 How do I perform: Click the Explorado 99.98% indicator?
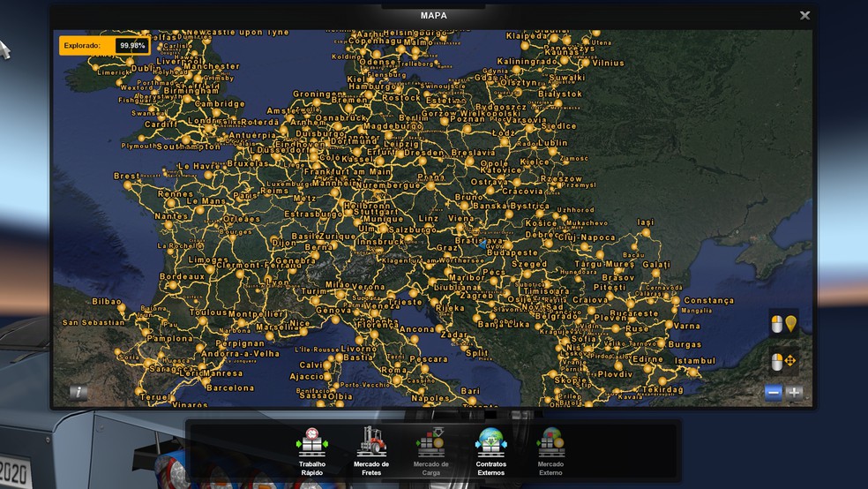click(x=103, y=45)
